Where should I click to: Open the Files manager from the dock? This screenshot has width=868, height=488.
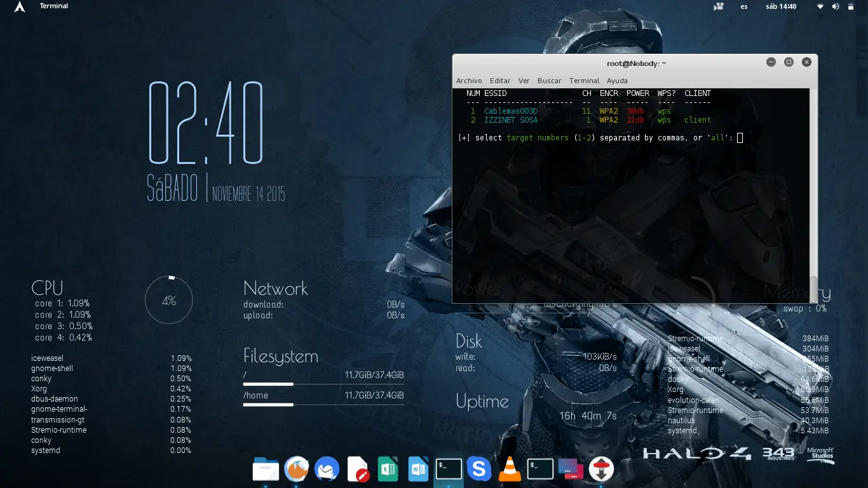pos(266,470)
